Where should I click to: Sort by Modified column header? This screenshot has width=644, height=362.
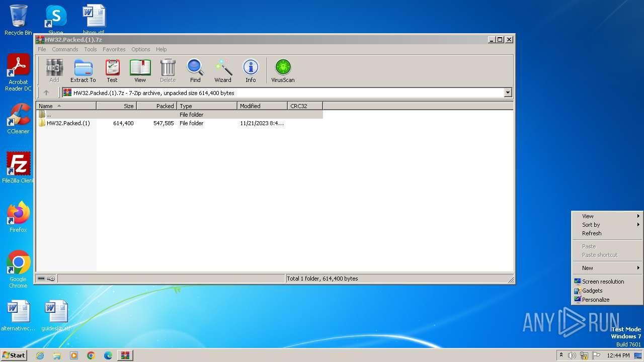tap(262, 106)
